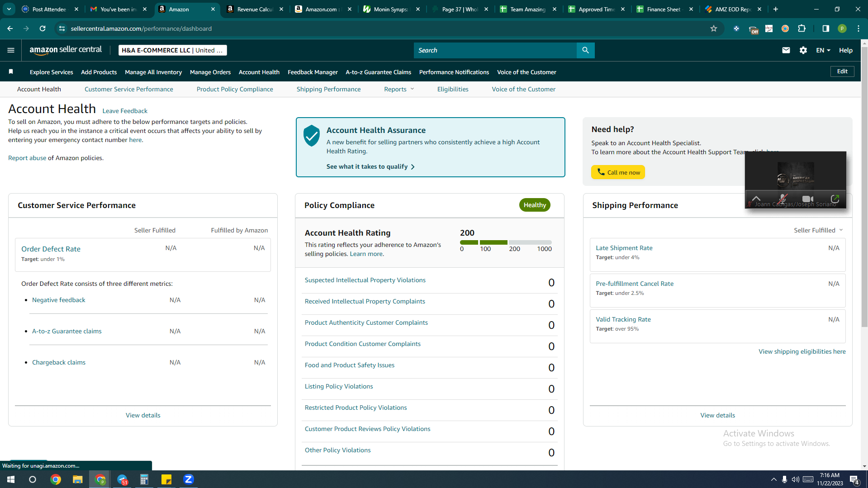Open the H&A E-COMMERCE LLC account switcher
The width and height of the screenshot is (868, 488).
(x=172, y=50)
